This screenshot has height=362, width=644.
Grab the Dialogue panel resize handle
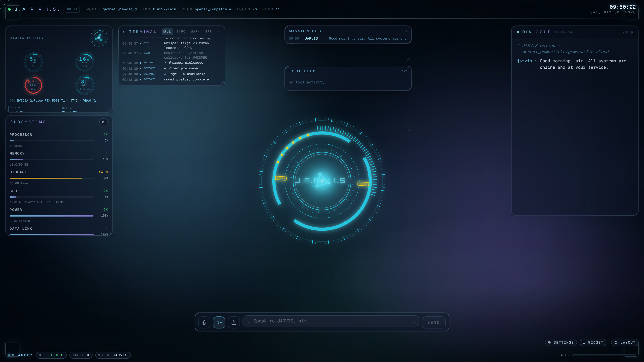point(635,213)
